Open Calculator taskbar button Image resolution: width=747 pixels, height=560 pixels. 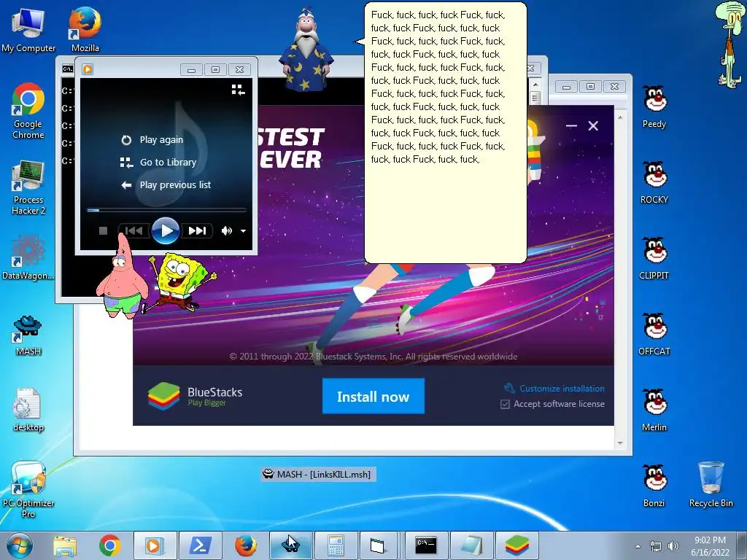click(336, 545)
